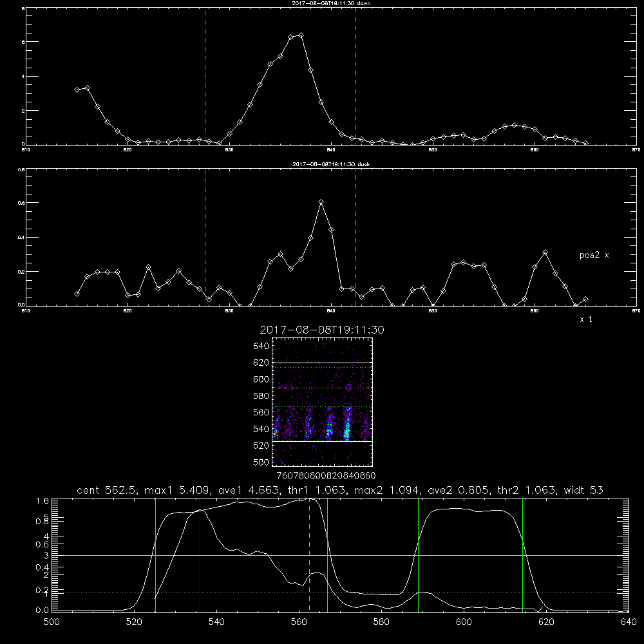644x644 pixels.
Task: Click the solid green line near 567
Action: coord(327,555)
